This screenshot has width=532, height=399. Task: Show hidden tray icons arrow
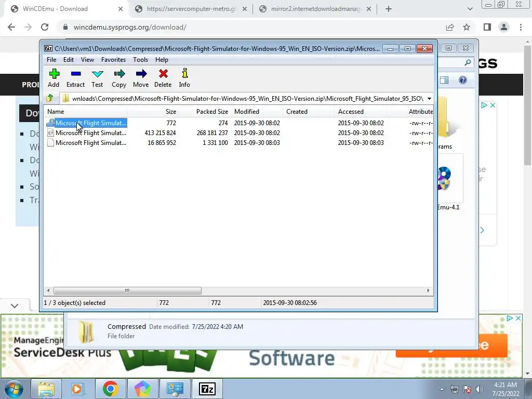(442, 389)
